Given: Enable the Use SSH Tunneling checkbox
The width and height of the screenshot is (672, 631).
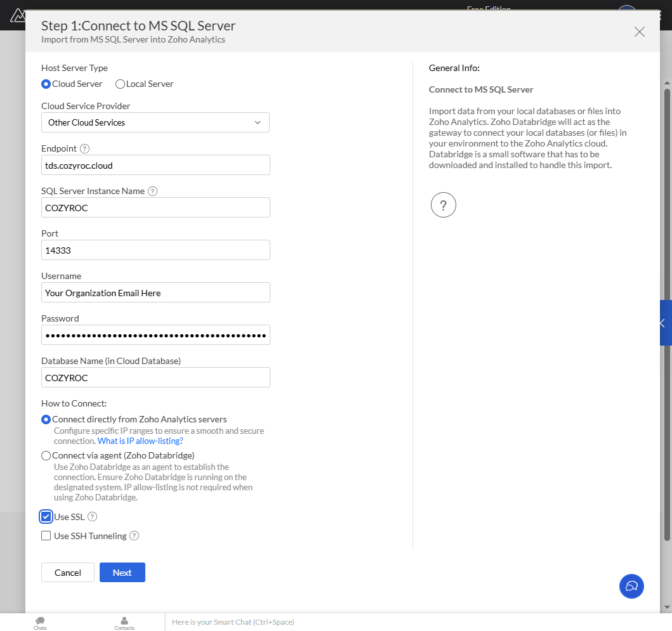Looking at the screenshot, I should click(x=46, y=536).
